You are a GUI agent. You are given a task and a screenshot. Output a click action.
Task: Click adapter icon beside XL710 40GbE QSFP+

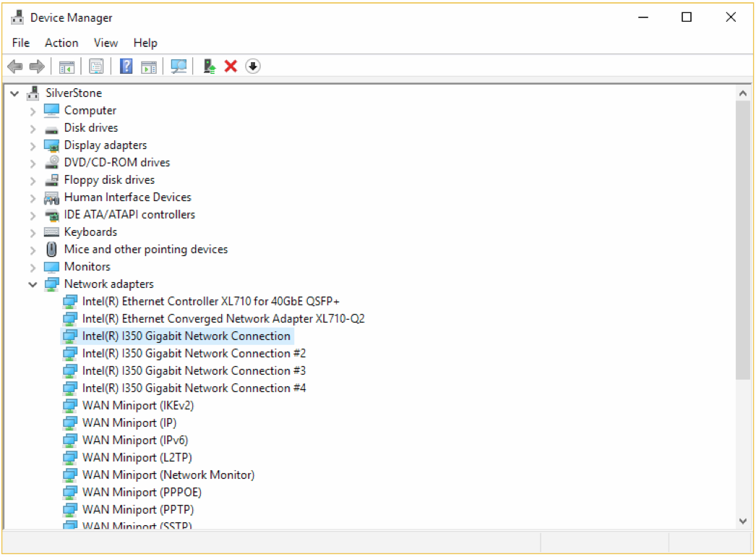tap(70, 302)
